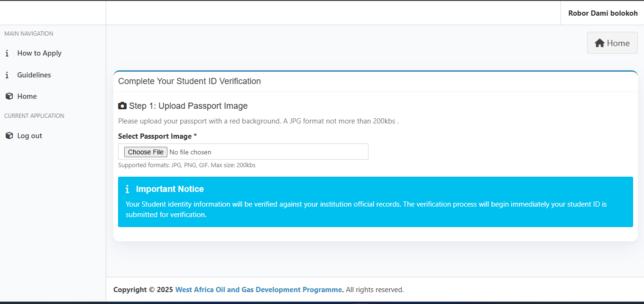The height and width of the screenshot is (304, 644).
Task: Follow West Africa Oil and Gas Development Programme link
Action: (258, 290)
